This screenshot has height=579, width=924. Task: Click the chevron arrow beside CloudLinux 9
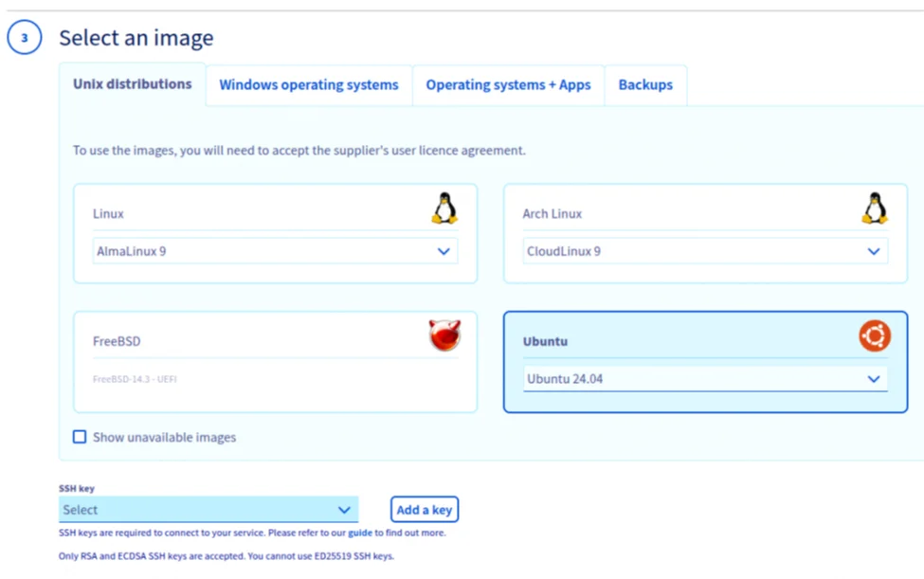(874, 252)
